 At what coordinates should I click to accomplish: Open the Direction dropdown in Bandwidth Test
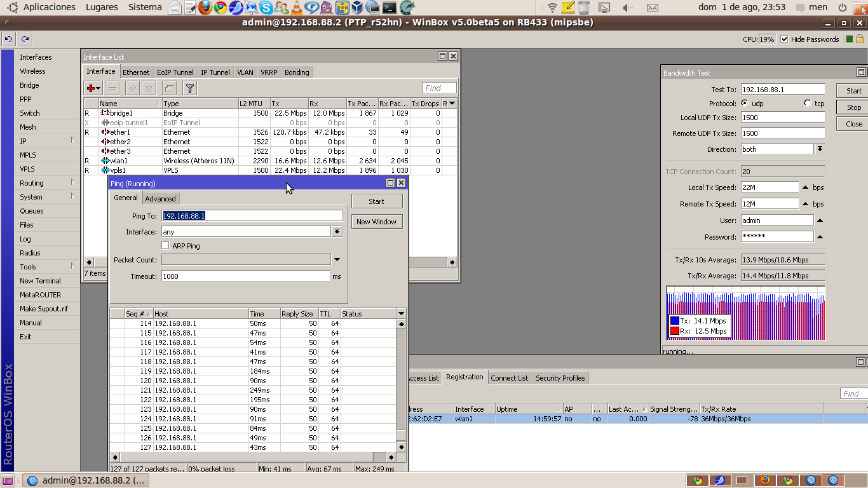[820, 149]
